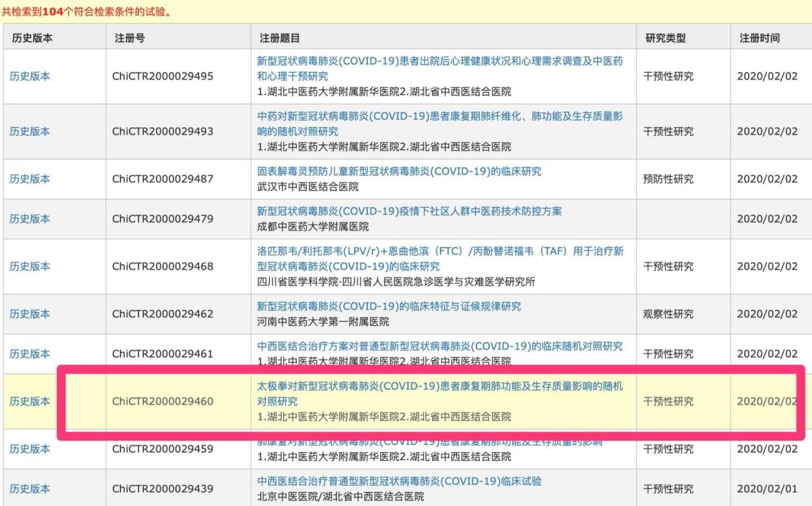Open 历史版本 link for ChiCTR2000029495

coord(30,76)
